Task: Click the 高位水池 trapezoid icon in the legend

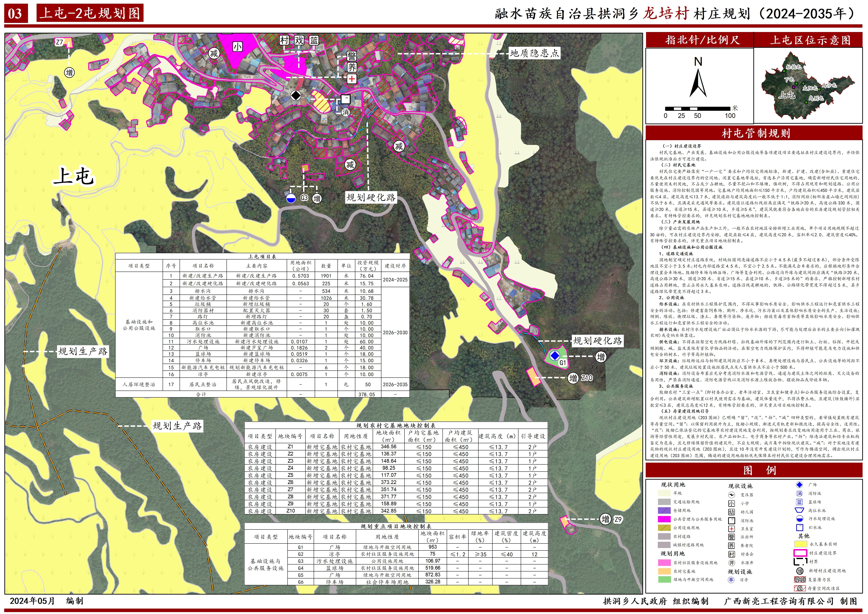Action: pos(799,510)
